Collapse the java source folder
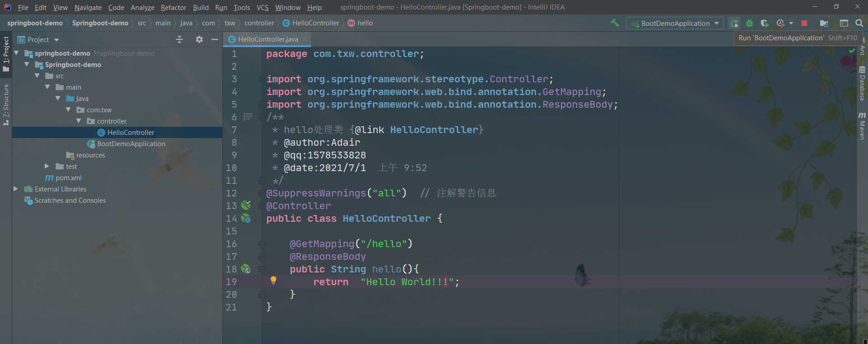The height and width of the screenshot is (344, 868). (58, 98)
